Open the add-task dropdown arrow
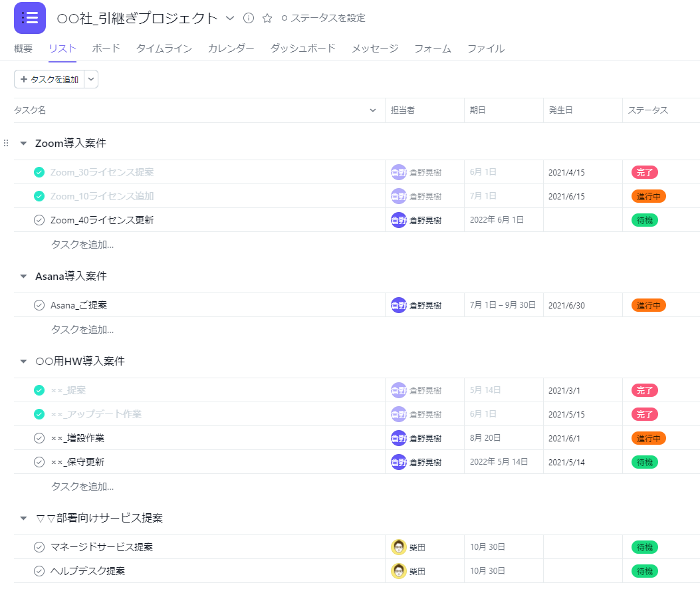 pos(91,80)
